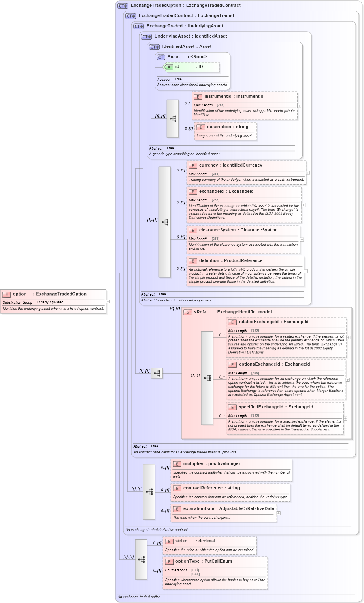Click the E icon of strike
The width and height of the screenshot is (364, 603).
point(169,541)
